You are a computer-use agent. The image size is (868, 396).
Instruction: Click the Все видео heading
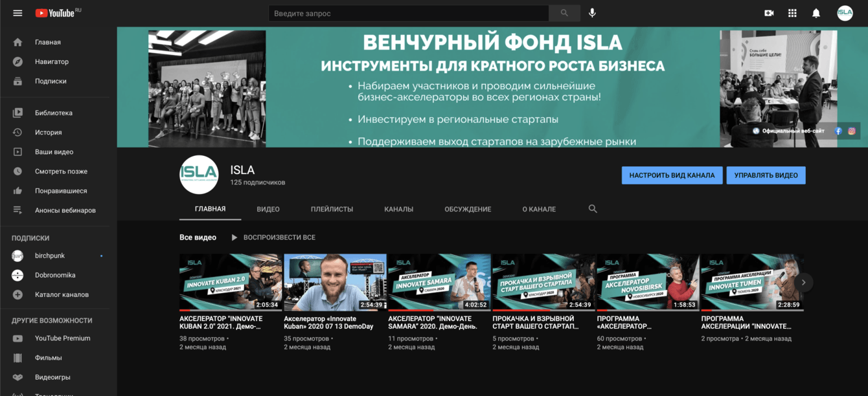tap(198, 237)
